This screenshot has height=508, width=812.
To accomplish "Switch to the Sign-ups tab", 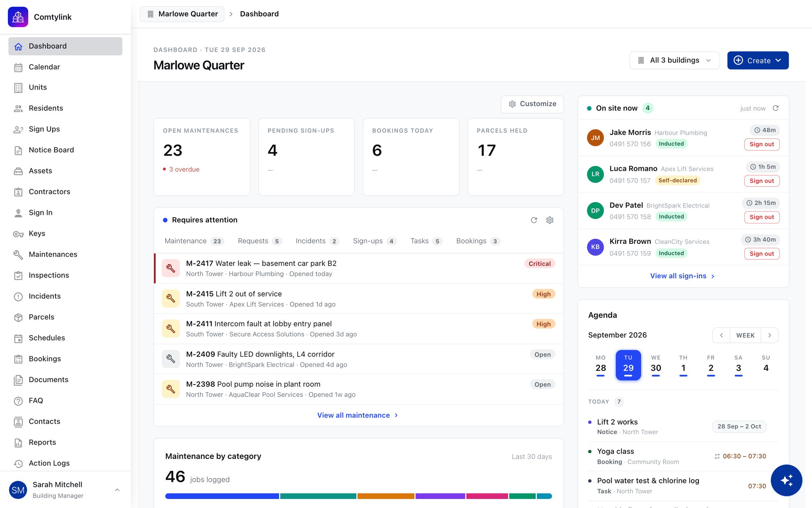I will coord(374,241).
